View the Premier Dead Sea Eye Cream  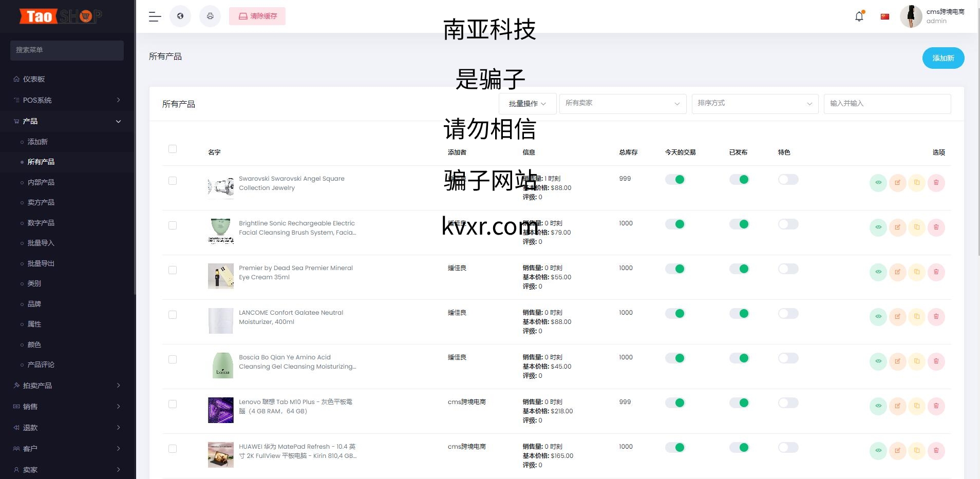pyautogui.click(x=878, y=272)
